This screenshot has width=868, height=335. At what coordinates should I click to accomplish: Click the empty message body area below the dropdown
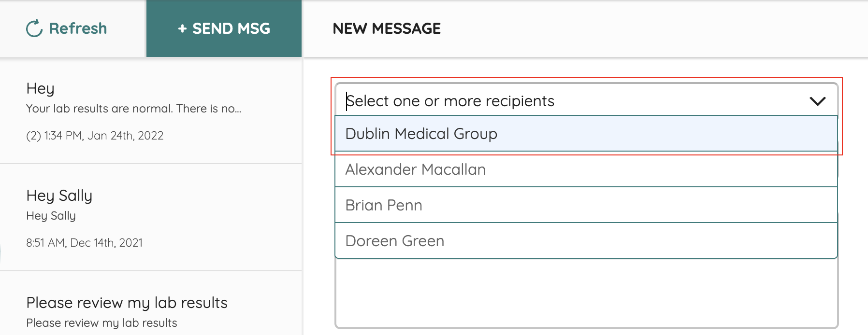click(x=586, y=294)
